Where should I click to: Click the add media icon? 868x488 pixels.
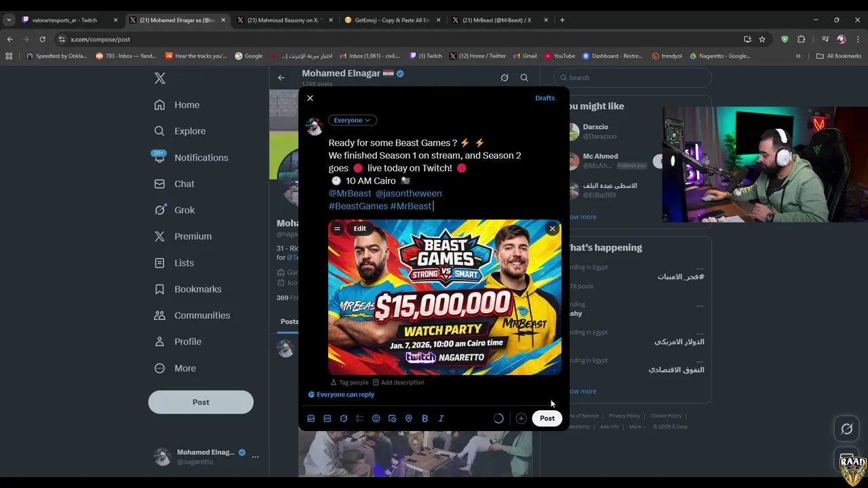311,419
